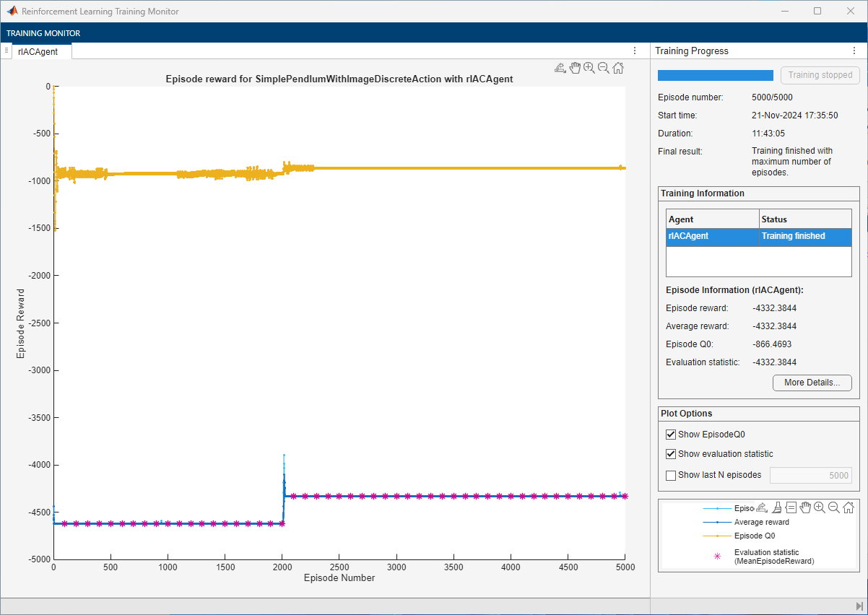Click the blue training progress bar
868x615 pixels.
[x=715, y=75]
